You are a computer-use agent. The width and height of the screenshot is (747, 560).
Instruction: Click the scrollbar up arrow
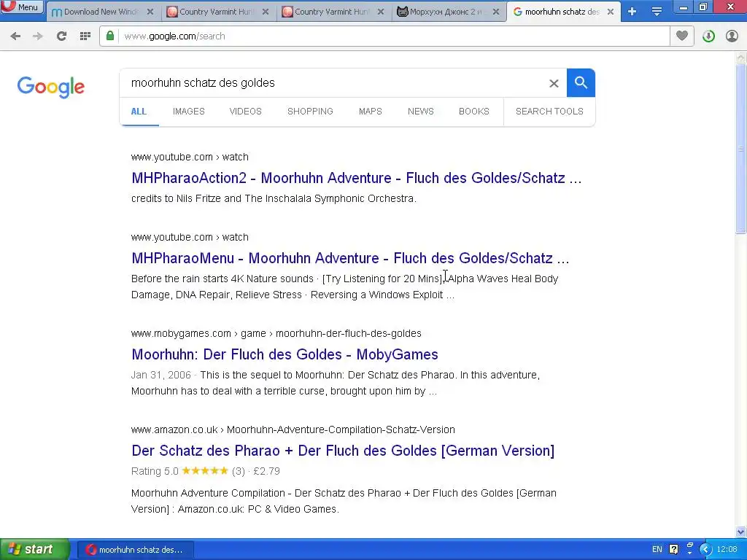741,58
